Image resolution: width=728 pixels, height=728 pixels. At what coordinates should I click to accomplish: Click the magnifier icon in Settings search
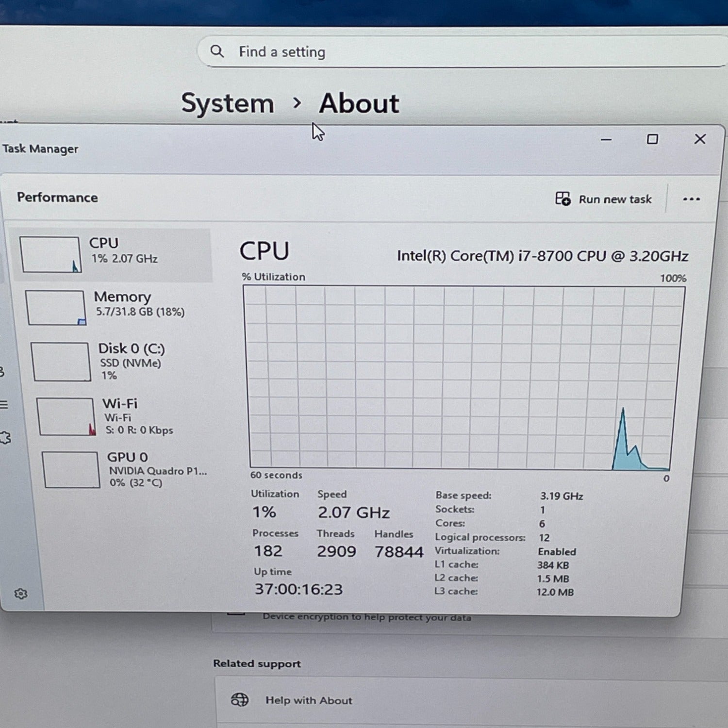point(217,51)
